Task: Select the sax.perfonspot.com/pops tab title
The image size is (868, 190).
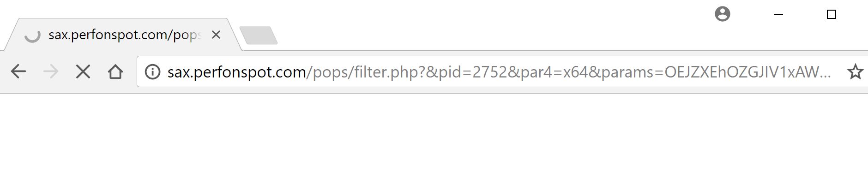Action: [125, 35]
